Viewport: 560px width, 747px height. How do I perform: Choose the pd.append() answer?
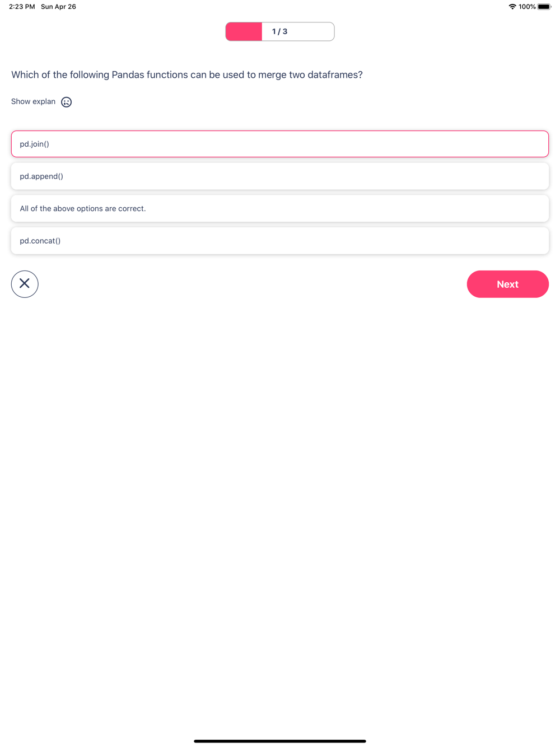pyautogui.click(x=280, y=176)
